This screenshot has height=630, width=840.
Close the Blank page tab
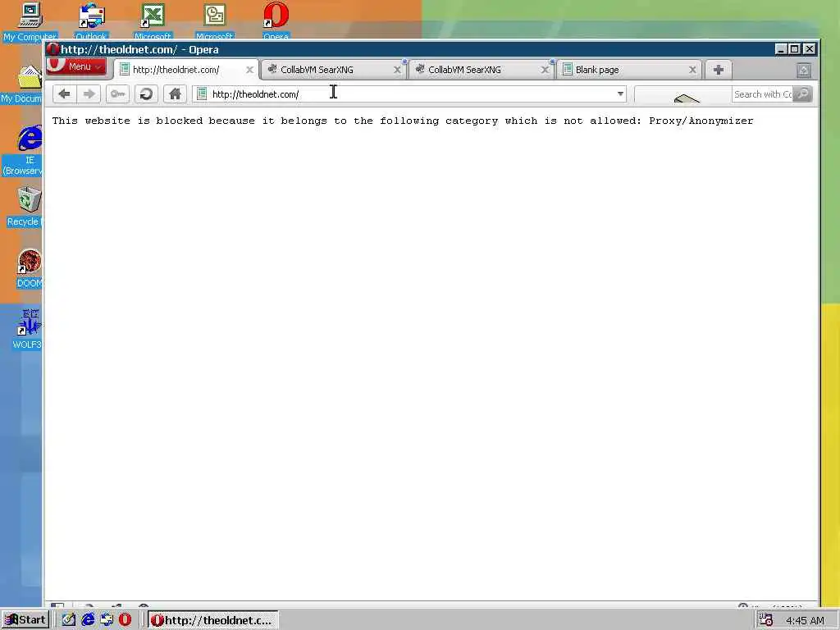(x=692, y=70)
